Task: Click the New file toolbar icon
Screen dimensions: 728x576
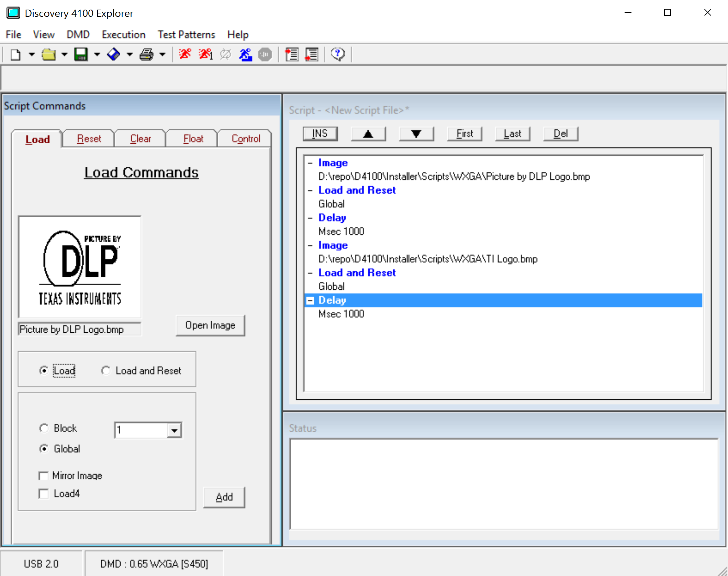Action: [x=15, y=54]
